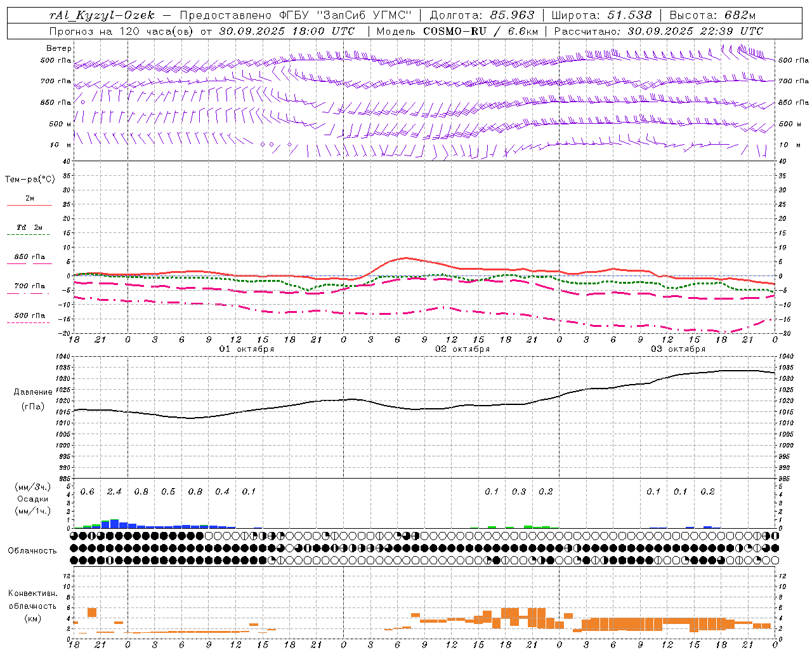Click the Высота: 682м value
Image resolution: width=812 pixels, height=650 pixels.
coord(712,15)
